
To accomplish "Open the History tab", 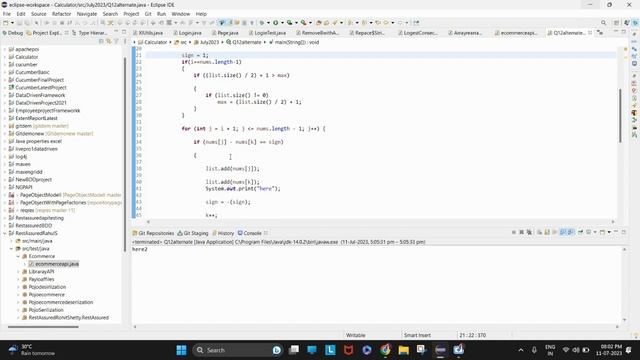I will [x=223, y=233].
